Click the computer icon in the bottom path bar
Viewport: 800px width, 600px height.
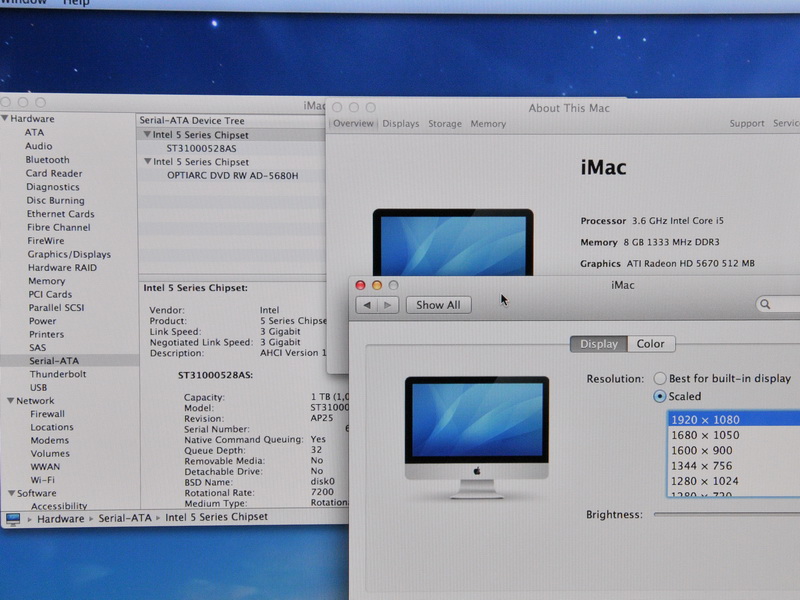[13, 519]
